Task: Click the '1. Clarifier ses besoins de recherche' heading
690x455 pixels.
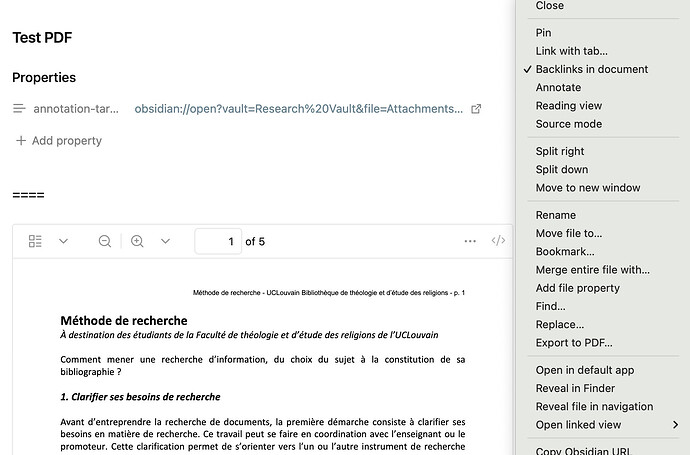Action: 140,397
